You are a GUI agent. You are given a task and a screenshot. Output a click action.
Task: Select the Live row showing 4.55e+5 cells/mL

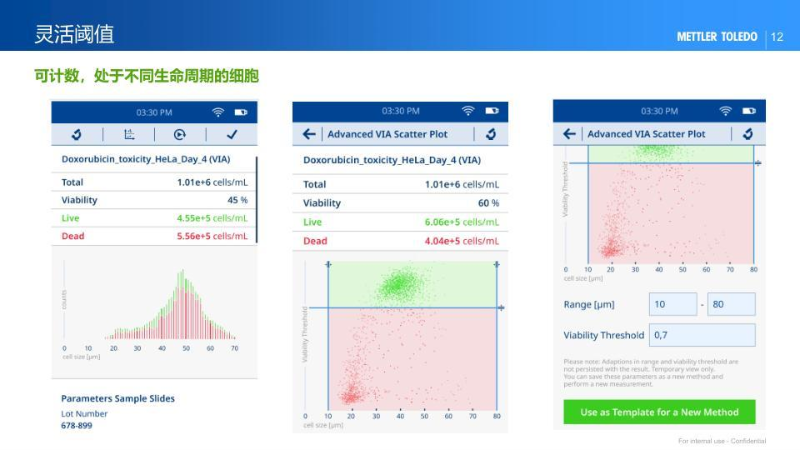(x=154, y=218)
